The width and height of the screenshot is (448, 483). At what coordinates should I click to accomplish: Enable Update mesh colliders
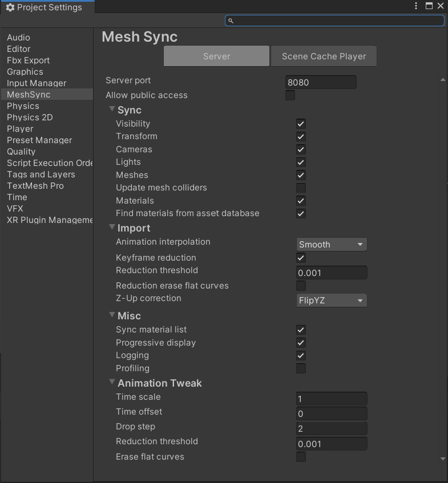301,188
